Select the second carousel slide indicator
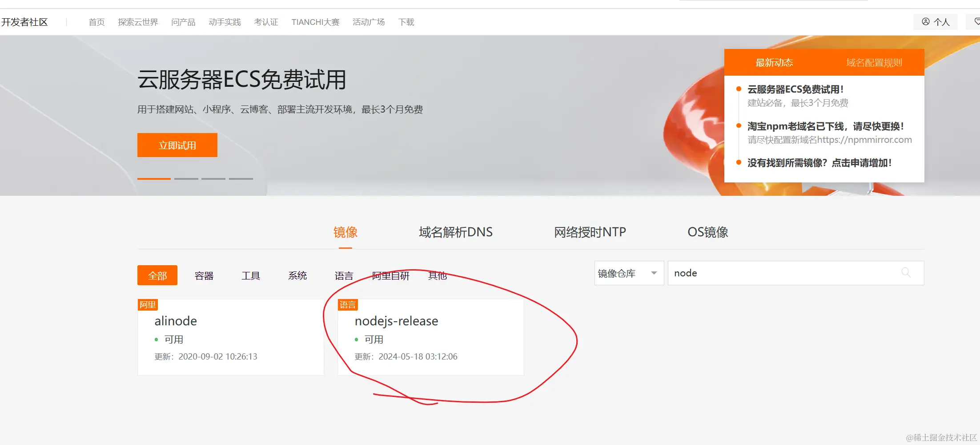980x445 pixels. 186,178
